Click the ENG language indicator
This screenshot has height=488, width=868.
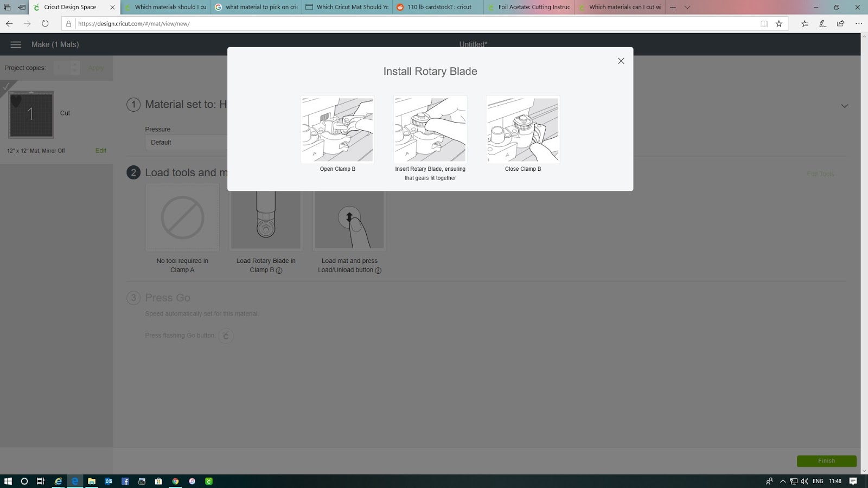point(818,481)
